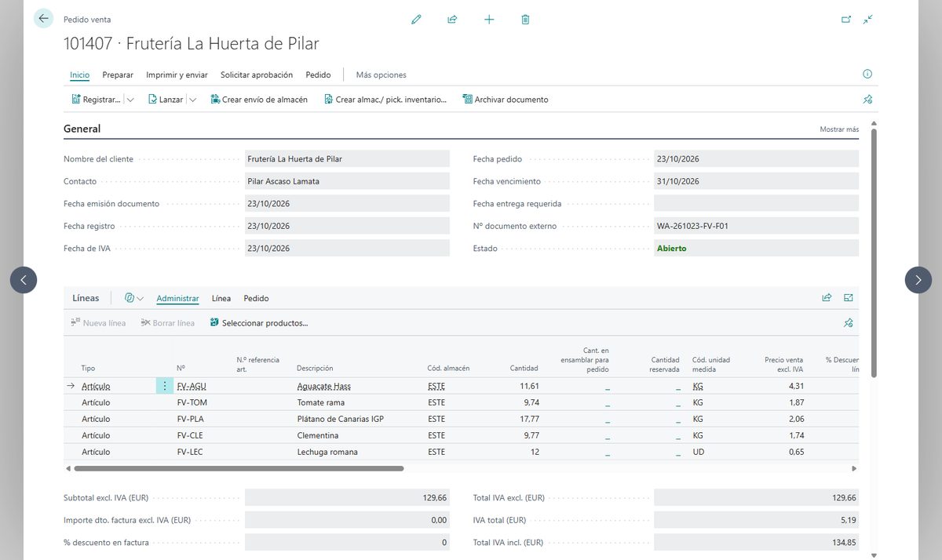Image resolution: width=942 pixels, height=560 pixels.
Task: Select the Plátano de Canarias IGP description
Action: tap(341, 419)
